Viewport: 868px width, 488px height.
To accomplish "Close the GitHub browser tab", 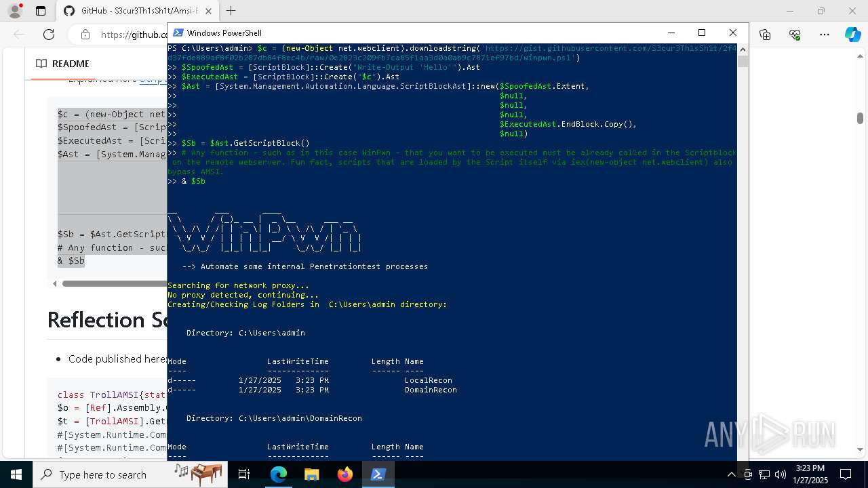I will tap(208, 11).
